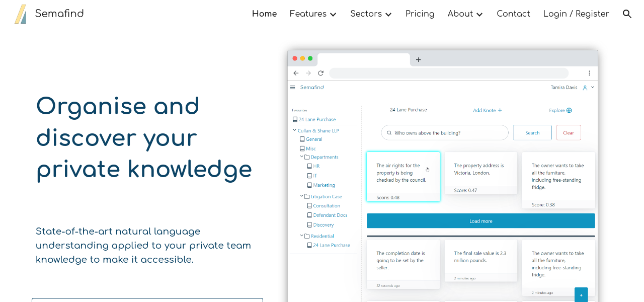The width and height of the screenshot is (644, 302).
Task: Open the Sectors dropdown menu
Action: pos(371,14)
